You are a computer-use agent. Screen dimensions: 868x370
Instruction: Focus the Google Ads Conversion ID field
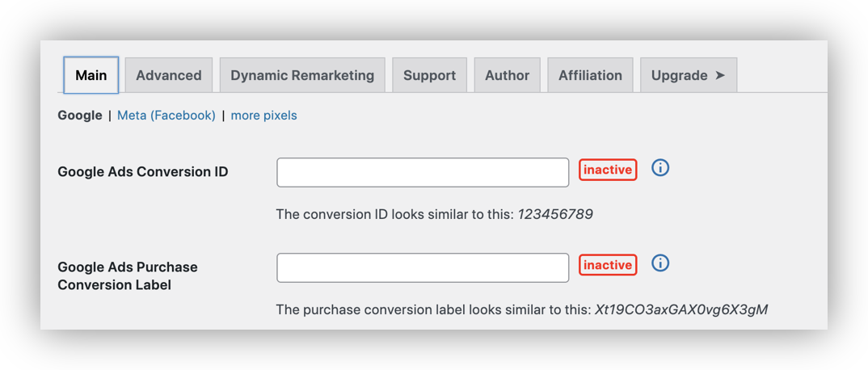point(423,172)
